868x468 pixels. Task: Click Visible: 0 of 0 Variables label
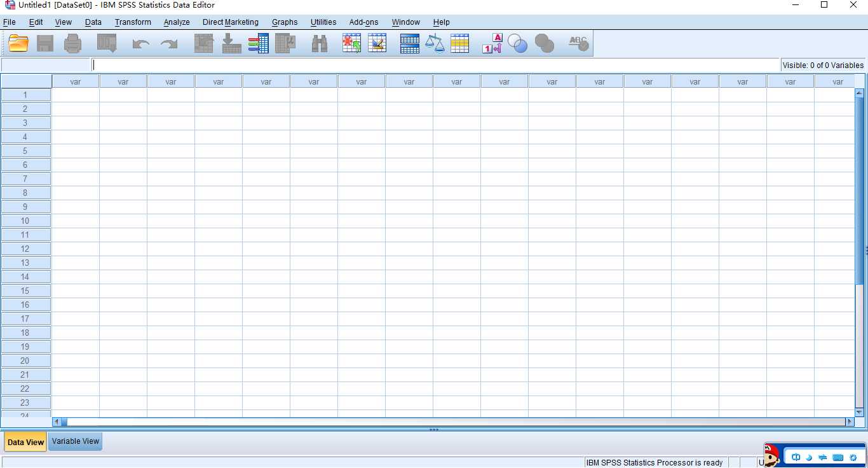(823, 65)
